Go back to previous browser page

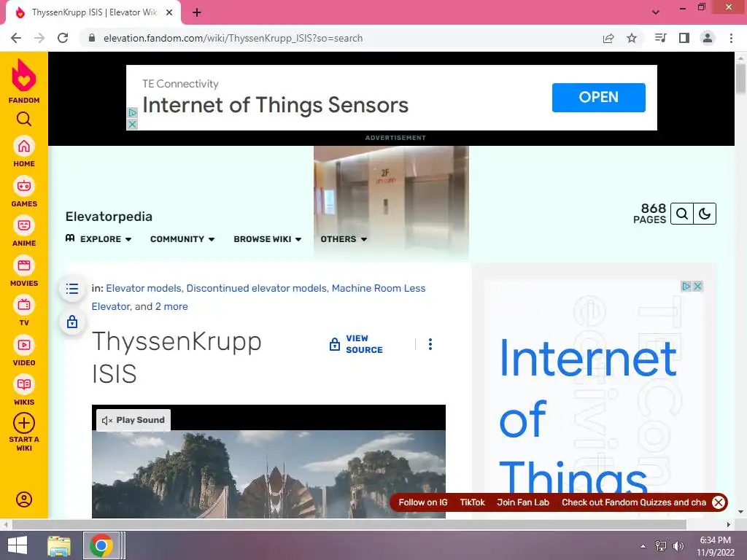pos(16,38)
